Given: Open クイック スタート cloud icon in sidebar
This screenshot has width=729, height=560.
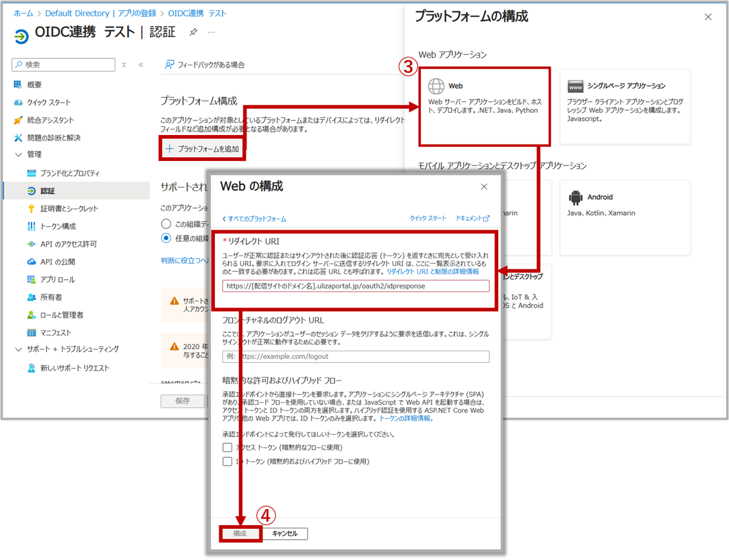Looking at the screenshot, I should pyautogui.click(x=18, y=102).
